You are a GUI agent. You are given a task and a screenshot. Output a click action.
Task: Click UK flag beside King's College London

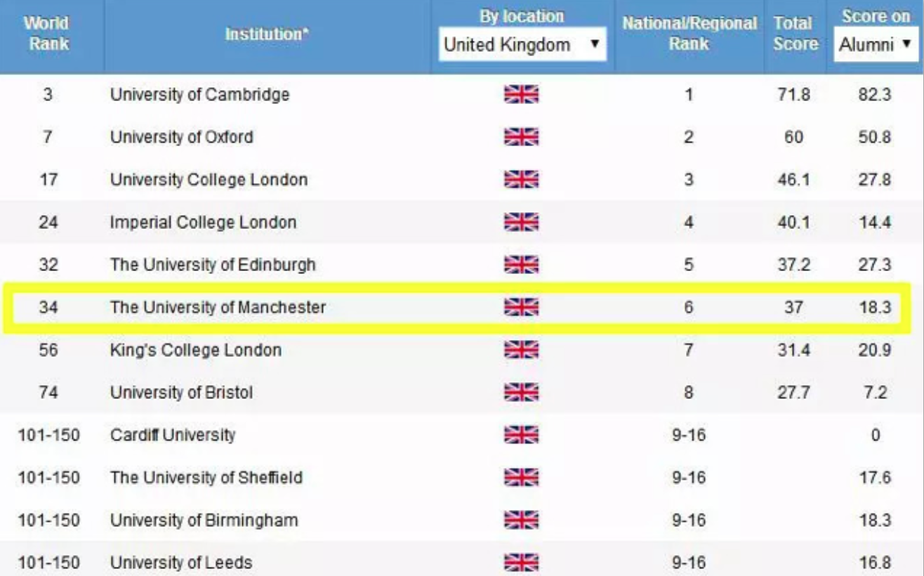click(x=521, y=350)
